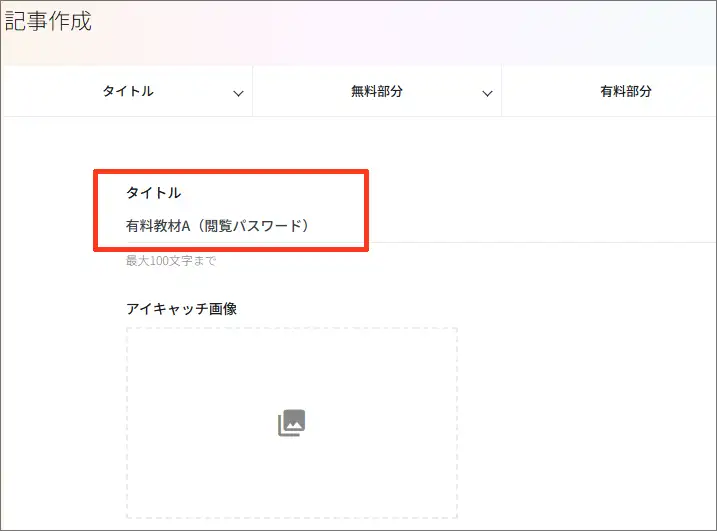Viewport: 717px width, 531px height.
Task: Click the chevron next to タイトル step
Action: tap(238, 93)
